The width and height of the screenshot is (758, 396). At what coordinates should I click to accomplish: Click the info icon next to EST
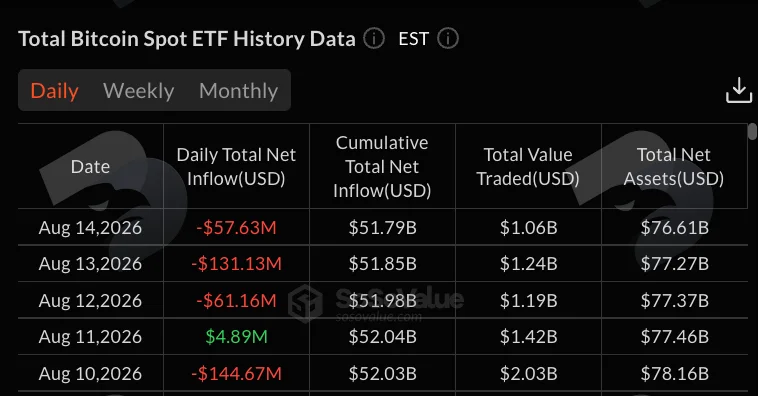tap(448, 38)
